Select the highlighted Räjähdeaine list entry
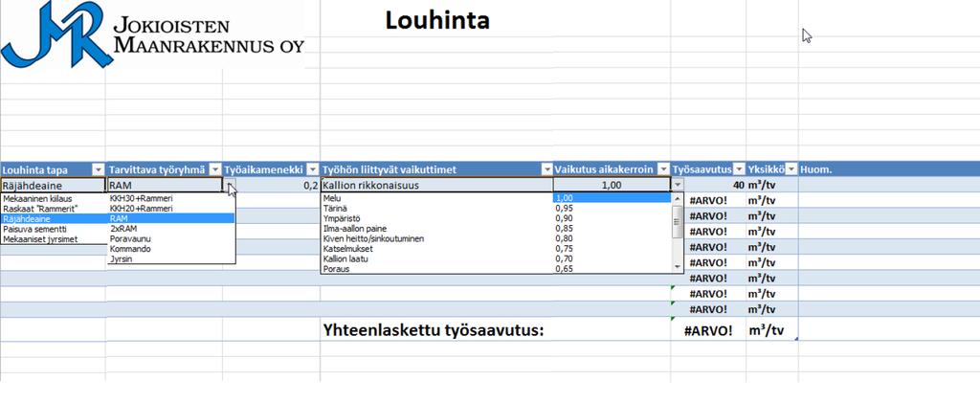 54,218
